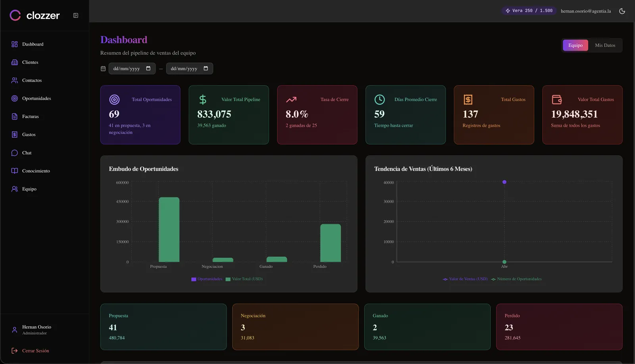Toggle Oportunidades legend purple swatch
This screenshot has height=364, width=635.
click(x=194, y=279)
